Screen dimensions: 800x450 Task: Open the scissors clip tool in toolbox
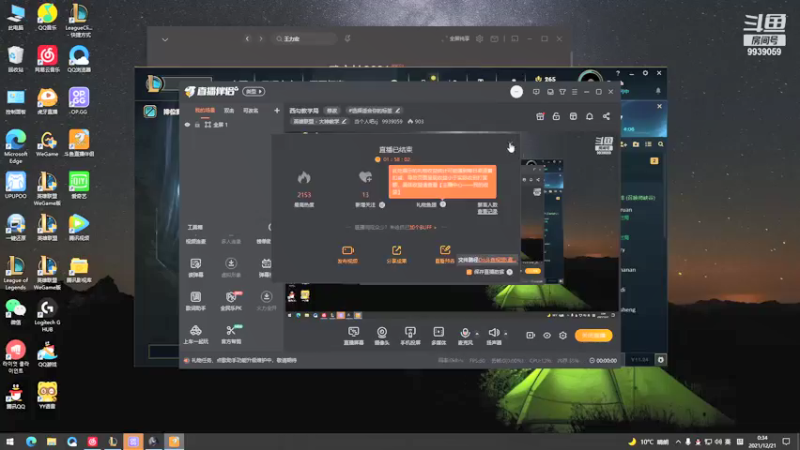click(231, 334)
